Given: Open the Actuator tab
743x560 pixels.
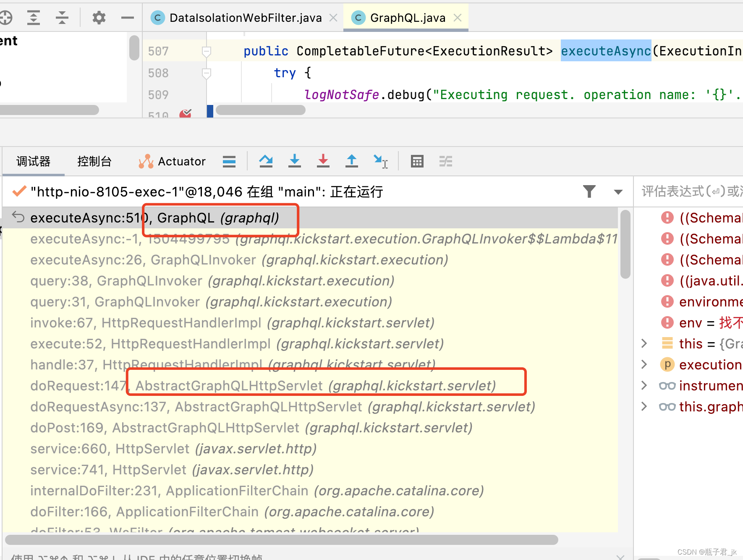Looking at the screenshot, I should tap(172, 161).
